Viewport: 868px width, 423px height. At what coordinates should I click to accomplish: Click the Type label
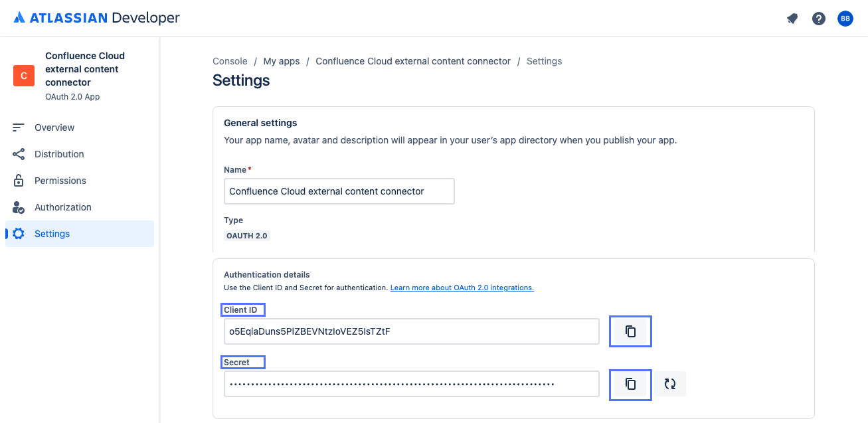click(234, 220)
